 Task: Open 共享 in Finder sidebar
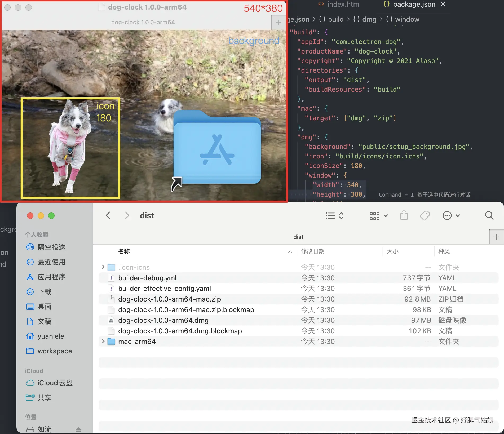pos(39,398)
